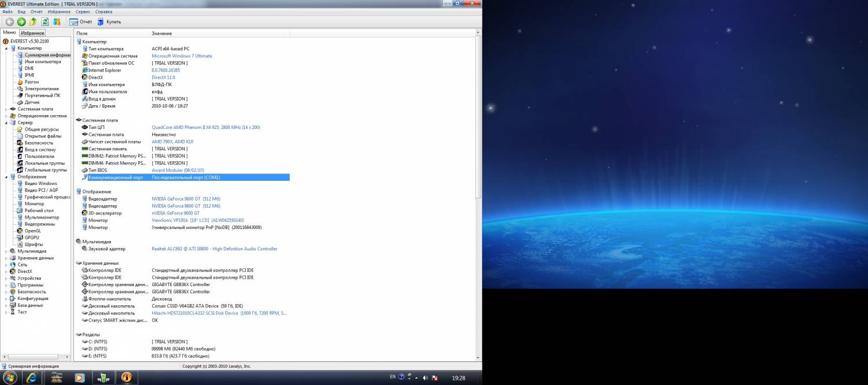Click the EVEREST icon in the taskbar
868x385 pixels.
tap(126, 377)
